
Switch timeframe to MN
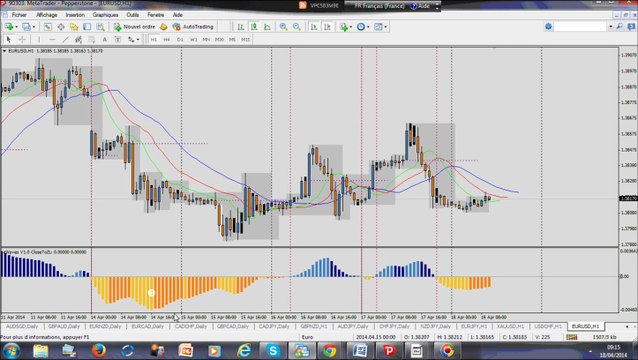206,39
